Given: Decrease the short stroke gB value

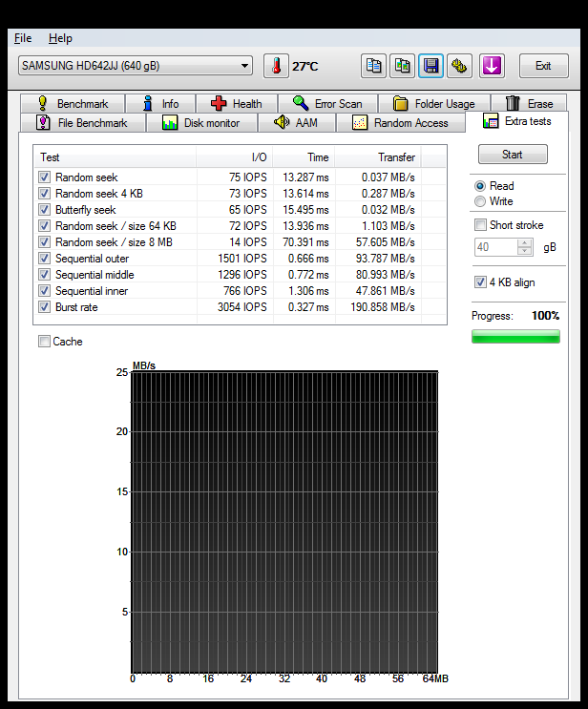Looking at the screenshot, I should coord(525,251).
